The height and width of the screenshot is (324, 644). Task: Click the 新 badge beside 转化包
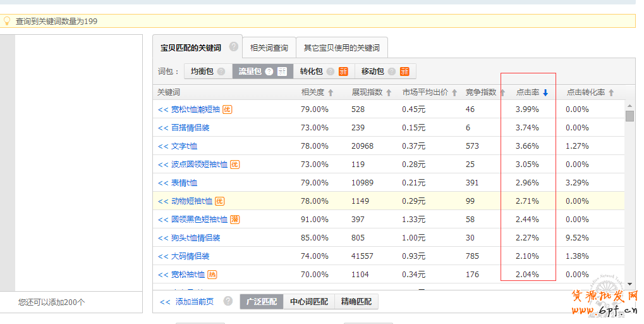[x=343, y=72]
